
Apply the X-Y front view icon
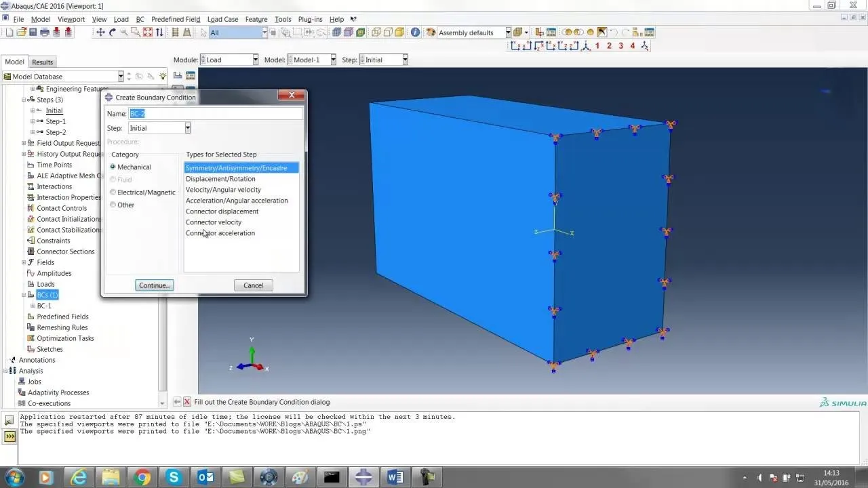click(515, 46)
